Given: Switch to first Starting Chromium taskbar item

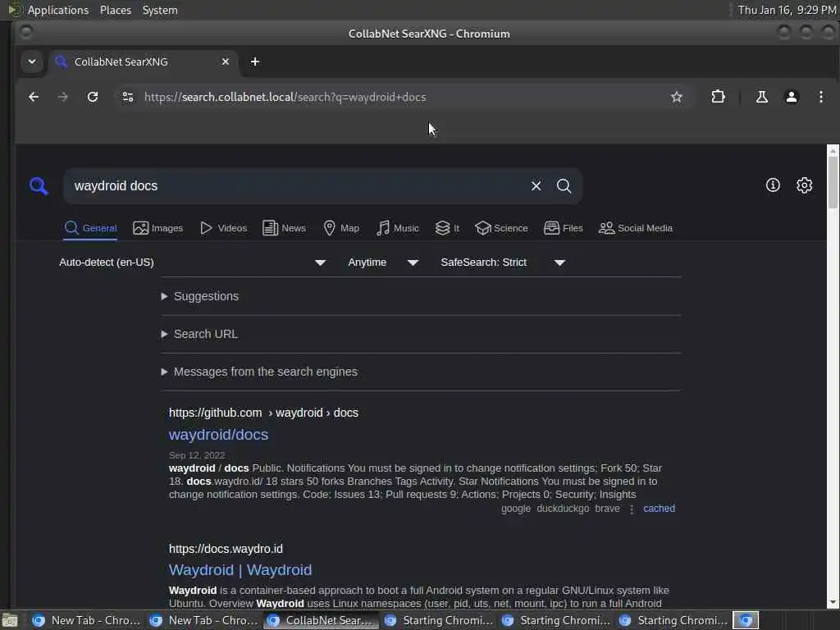Looking at the screenshot, I should [x=438, y=620].
